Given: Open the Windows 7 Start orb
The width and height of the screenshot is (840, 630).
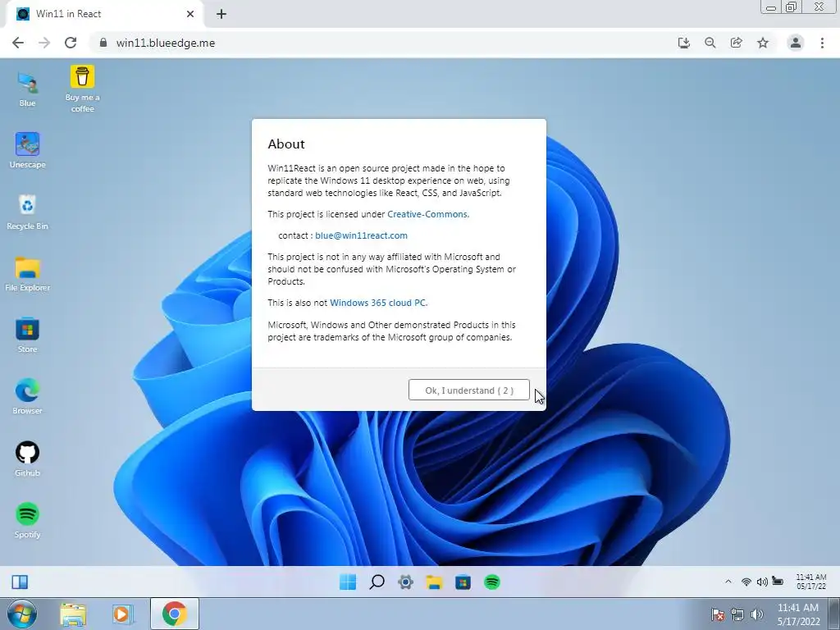Looking at the screenshot, I should pyautogui.click(x=22, y=614).
